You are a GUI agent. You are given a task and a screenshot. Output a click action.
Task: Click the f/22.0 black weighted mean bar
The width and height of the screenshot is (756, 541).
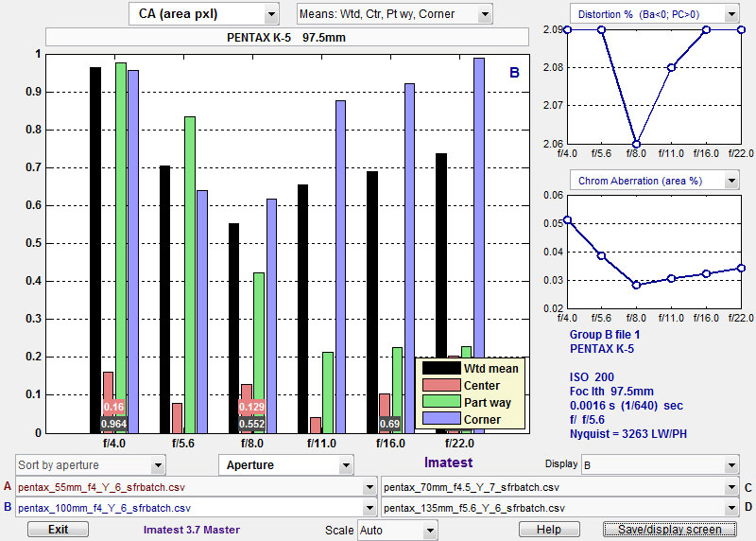pyautogui.click(x=441, y=255)
